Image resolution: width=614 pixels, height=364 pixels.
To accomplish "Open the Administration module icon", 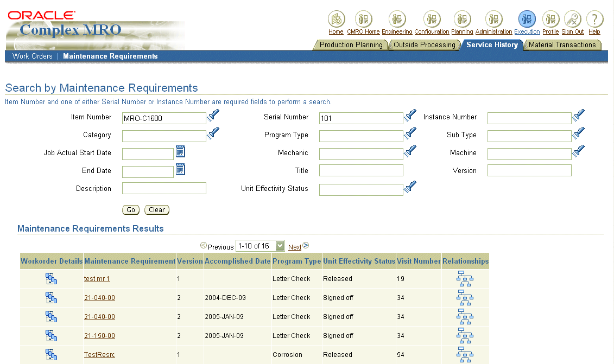I will click(494, 19).
